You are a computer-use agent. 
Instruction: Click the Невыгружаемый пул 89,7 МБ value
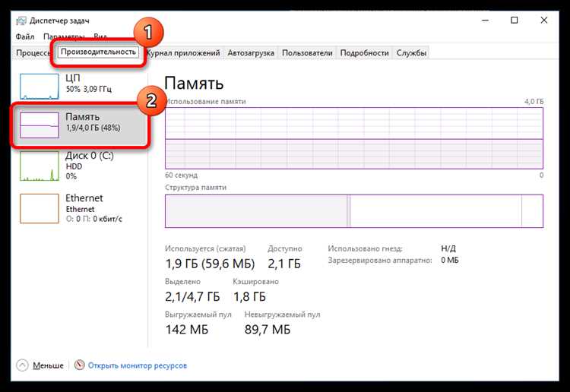coord(268,330)
